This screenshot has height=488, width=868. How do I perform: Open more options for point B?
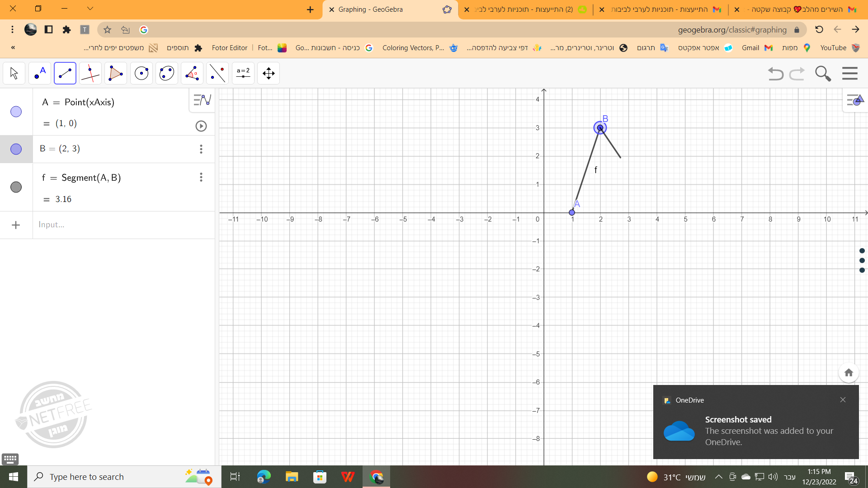(201, 149)
